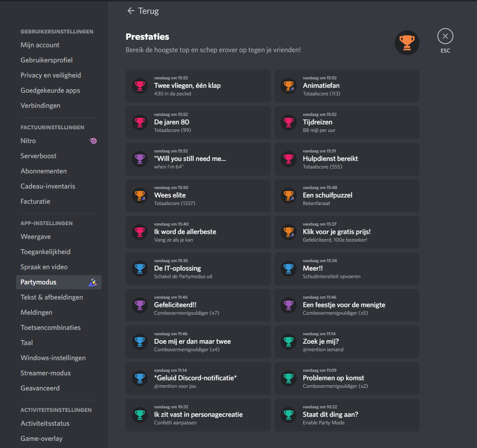
Task: Click the ESC close circle icon
Action: pyautogui.click(x=445, y=37)
